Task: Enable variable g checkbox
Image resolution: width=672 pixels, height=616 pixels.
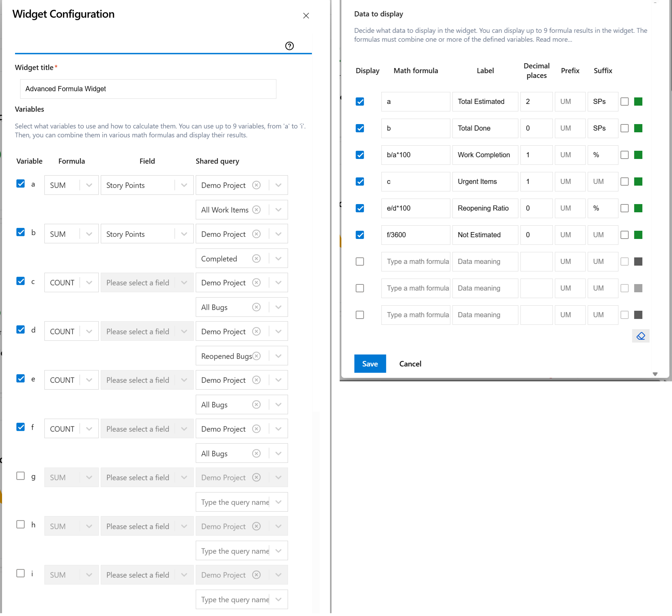Action: pyautogui.click(x=20, y=476)
